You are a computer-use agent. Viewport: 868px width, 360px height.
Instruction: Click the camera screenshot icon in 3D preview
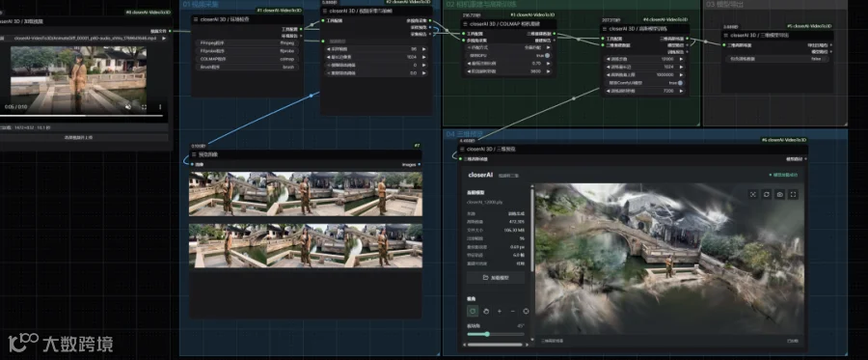pos(779,194)
